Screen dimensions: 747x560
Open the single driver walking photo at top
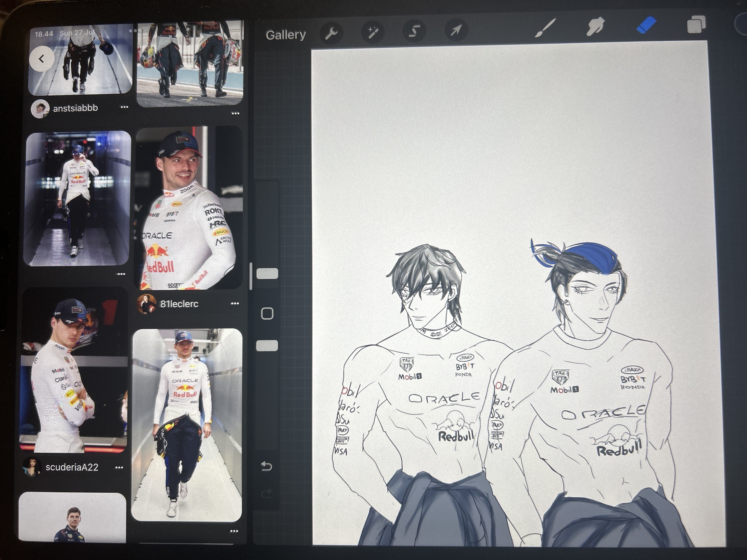point(80,60)
